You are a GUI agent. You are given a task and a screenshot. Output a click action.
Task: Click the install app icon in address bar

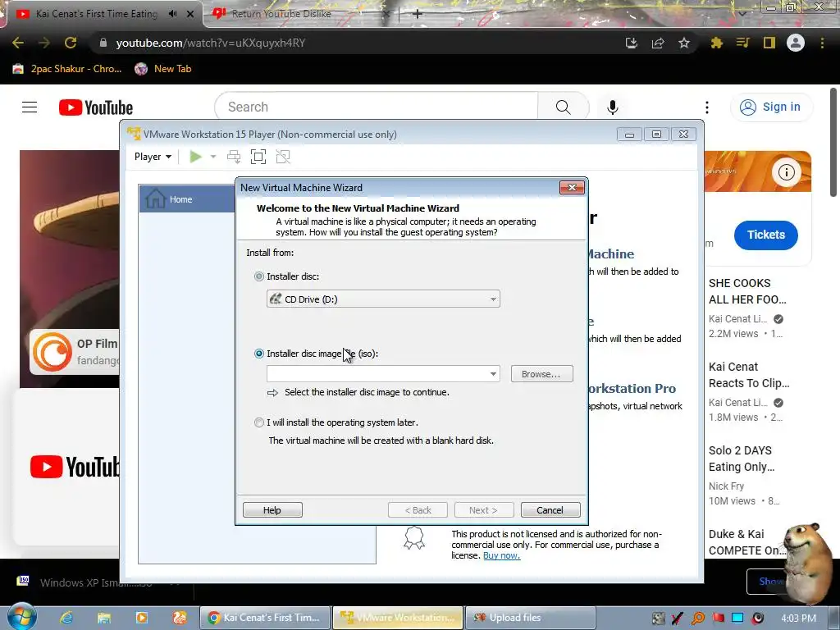pos(632,43)
